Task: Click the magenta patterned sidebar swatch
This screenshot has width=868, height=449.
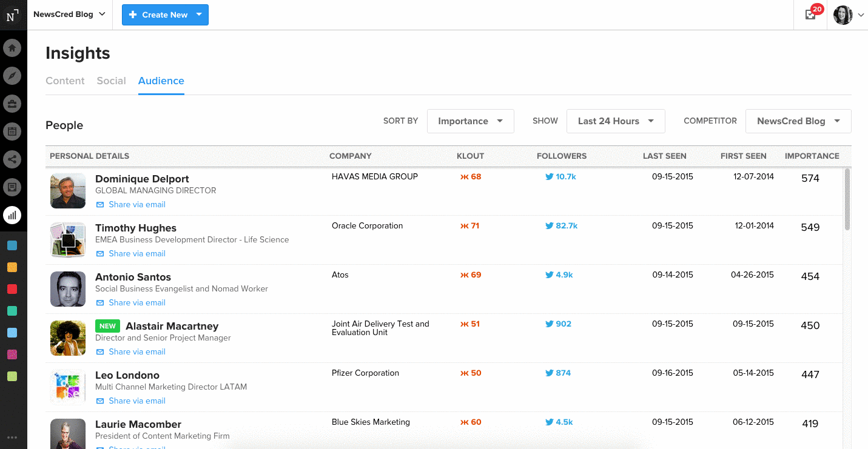Action: (x=12, y=354)
